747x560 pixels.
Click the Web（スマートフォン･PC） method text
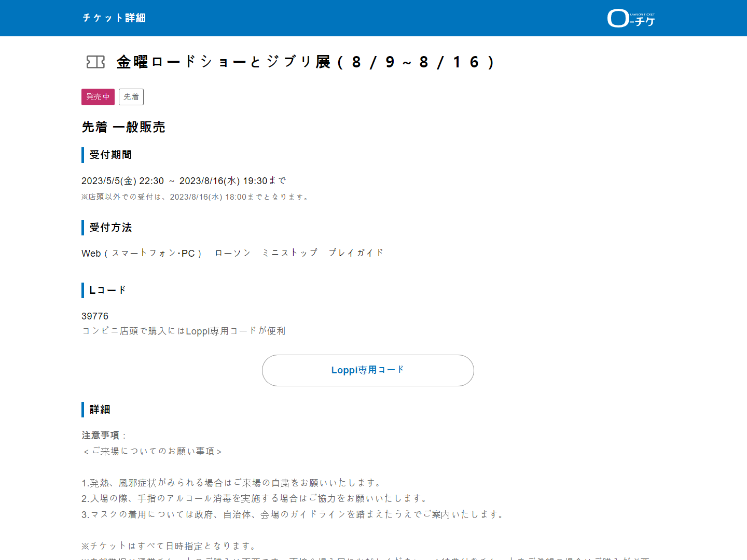click(x=142, y=253)
